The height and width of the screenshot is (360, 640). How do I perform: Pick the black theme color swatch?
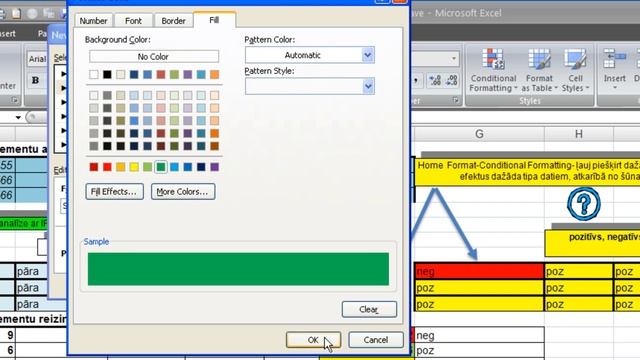pyautogui.click(x=107, y=75)
